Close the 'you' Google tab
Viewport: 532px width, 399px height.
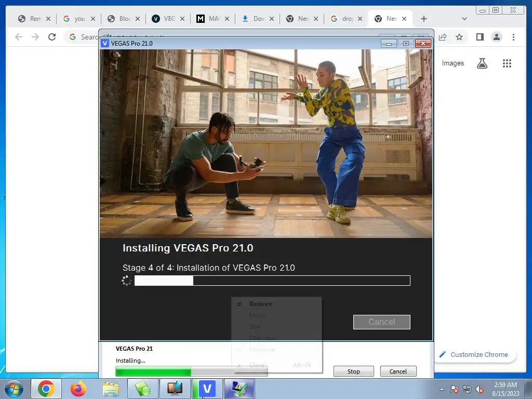(x=93, y=19)
